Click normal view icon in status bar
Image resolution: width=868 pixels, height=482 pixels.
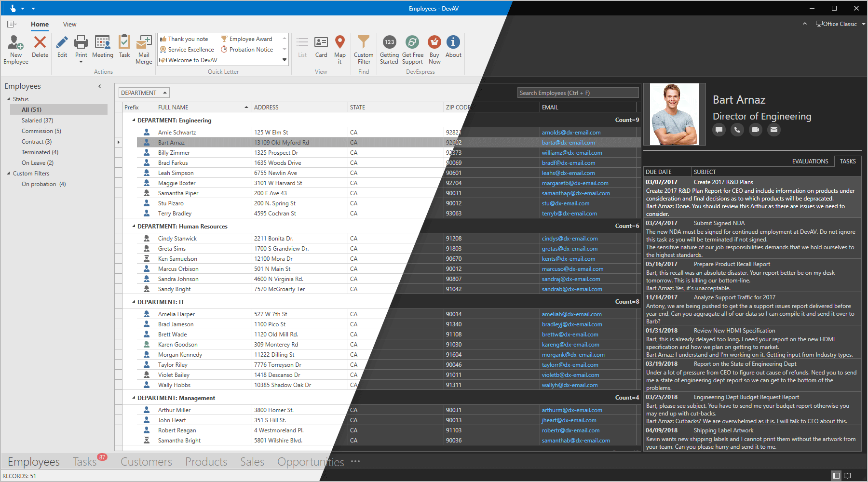[836, 476]
